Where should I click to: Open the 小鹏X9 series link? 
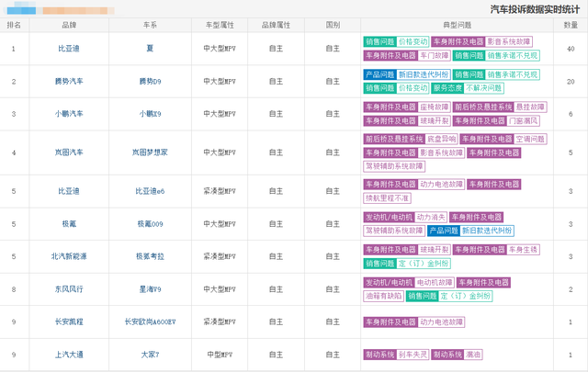[x=150, y=114]
